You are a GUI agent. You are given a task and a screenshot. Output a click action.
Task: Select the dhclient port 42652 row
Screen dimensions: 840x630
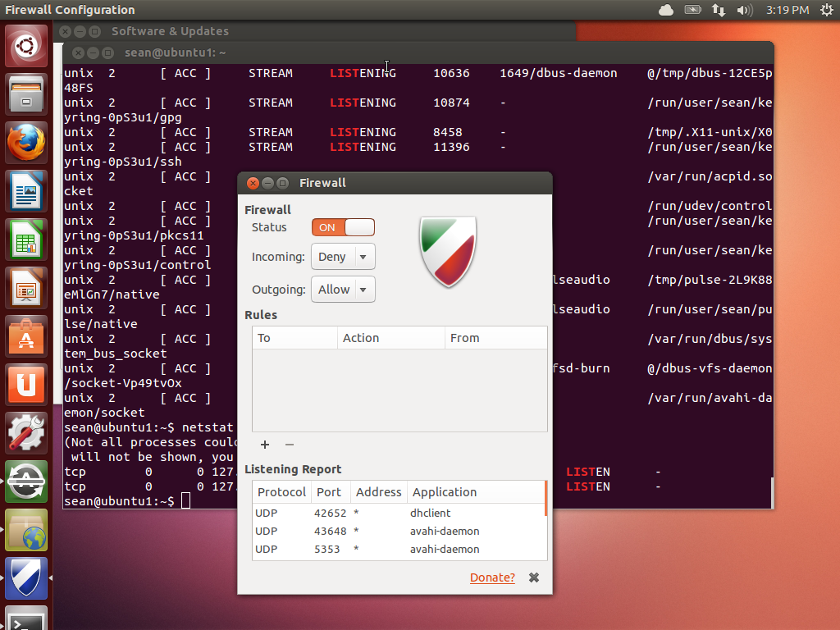(x=398, y=513)
